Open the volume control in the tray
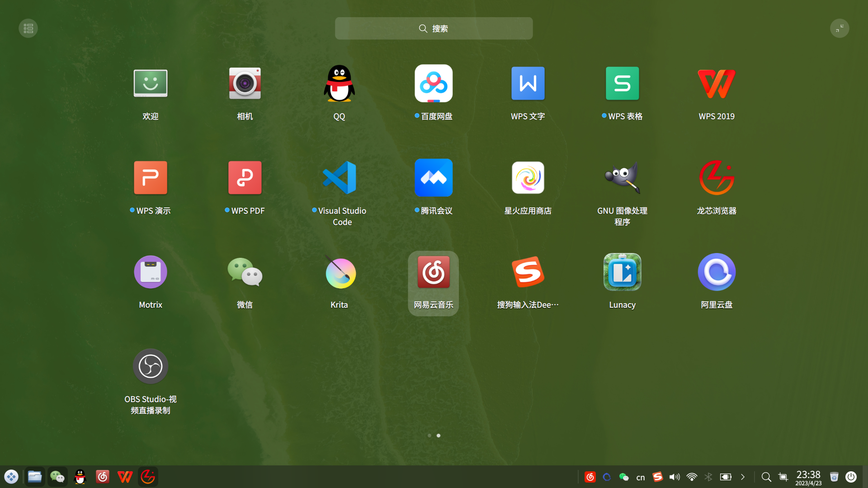868x488 pixels. pyautogui.click(x=674, y=477)
